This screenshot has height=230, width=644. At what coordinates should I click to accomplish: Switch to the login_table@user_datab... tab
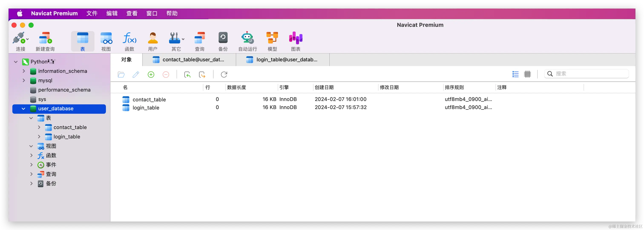283,59
